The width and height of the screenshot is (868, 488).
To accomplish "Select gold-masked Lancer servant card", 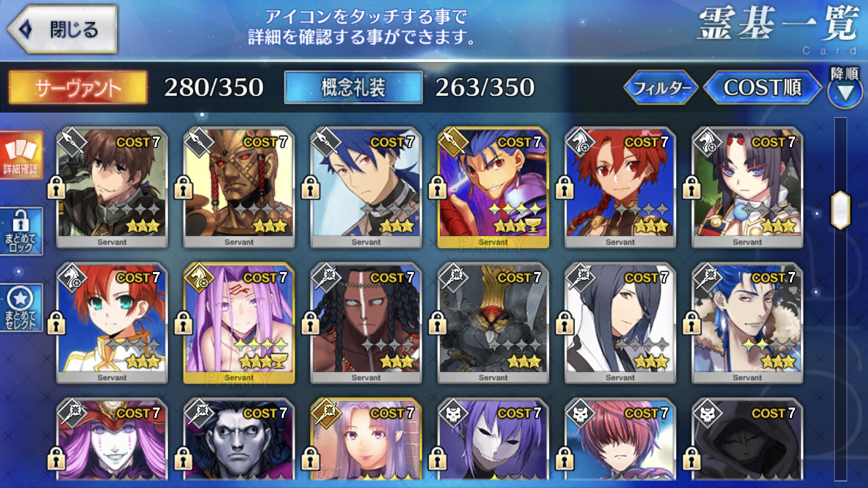I will click(x=239, y=187).
